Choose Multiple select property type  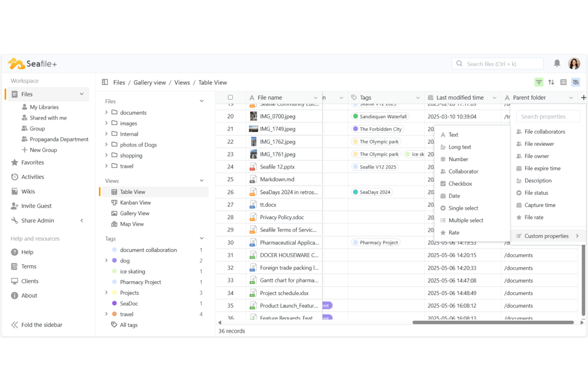tap(472, 220)
